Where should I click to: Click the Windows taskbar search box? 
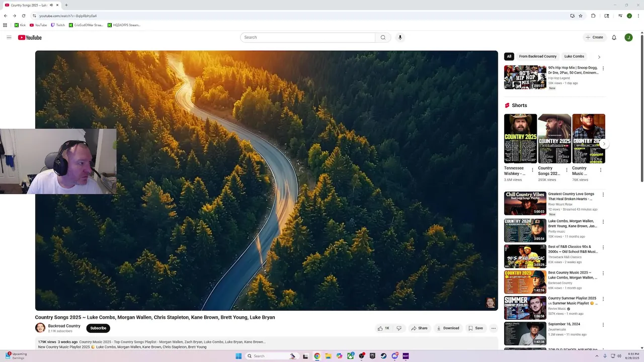point(271,356)
